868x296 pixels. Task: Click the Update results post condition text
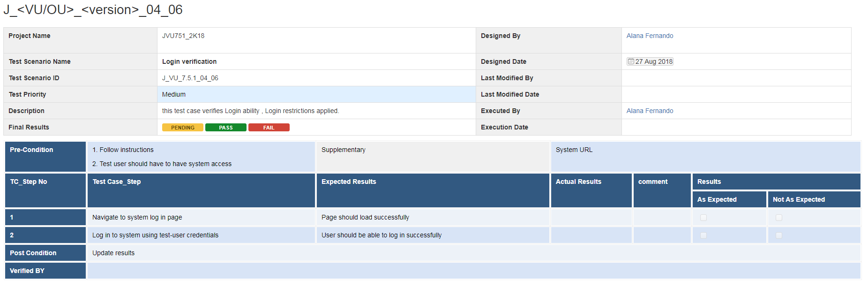point(113,253)
